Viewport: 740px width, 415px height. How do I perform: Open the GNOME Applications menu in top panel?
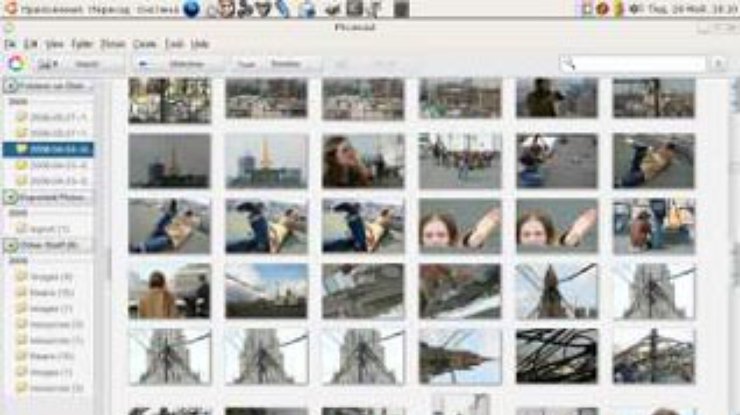coord(52,9)
